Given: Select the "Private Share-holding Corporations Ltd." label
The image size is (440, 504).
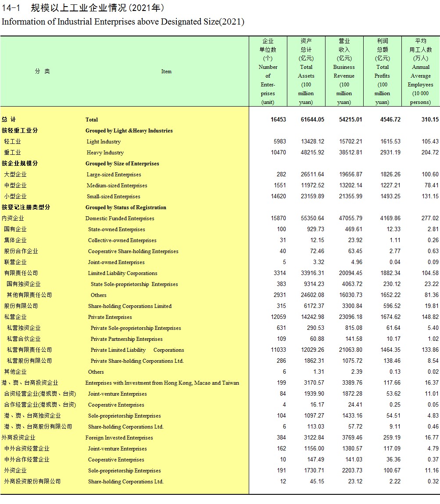Looking at the screenshot, I should point(137,361).
